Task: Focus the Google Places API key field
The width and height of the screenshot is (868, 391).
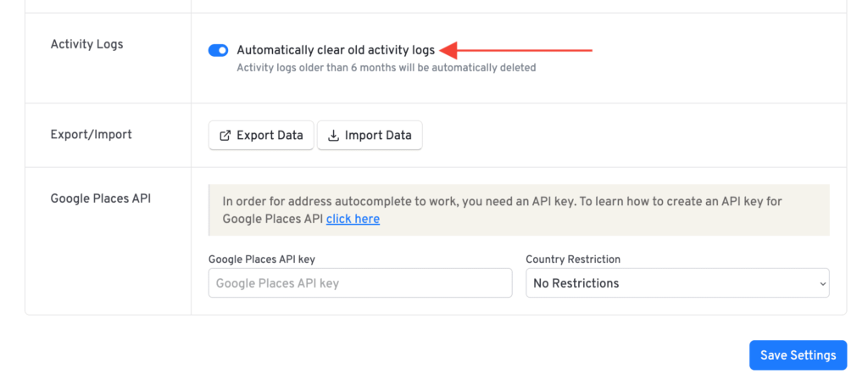Action: click(360, 283)
